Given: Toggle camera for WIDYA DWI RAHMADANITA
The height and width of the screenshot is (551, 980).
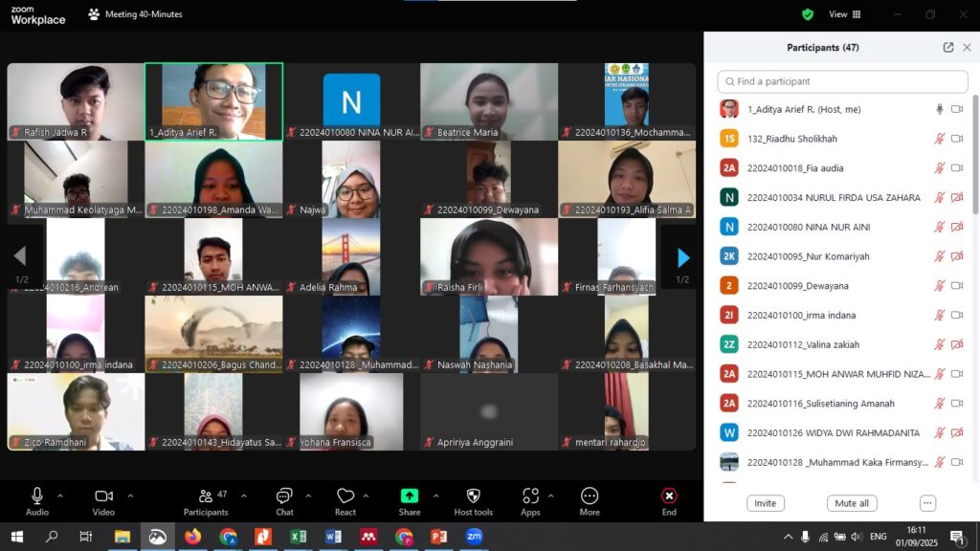Looking at the screenshot, I should click(957, 433).
